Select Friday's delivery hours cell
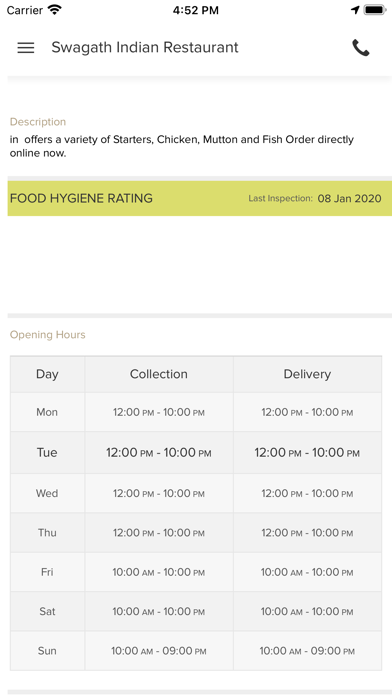The height and width of the screenshot is (696, 392). pos(307,572)
